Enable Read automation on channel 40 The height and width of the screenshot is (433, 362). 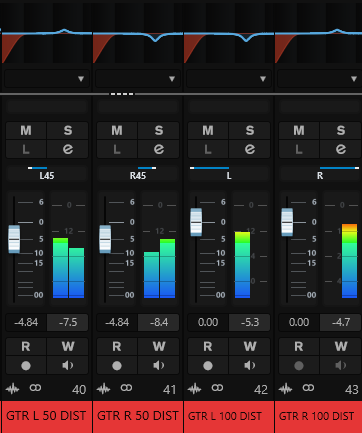pyautogui.click(x=26, y=347)
